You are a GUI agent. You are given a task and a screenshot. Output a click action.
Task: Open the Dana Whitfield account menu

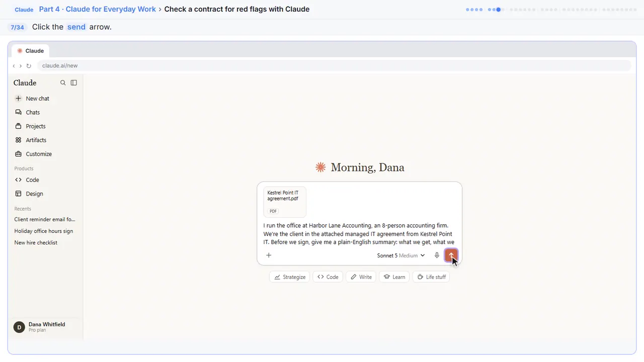tap(46, 327)
